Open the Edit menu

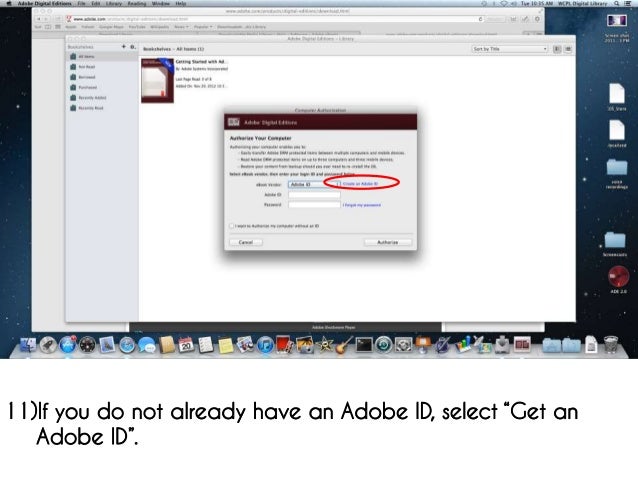(96, 3)
